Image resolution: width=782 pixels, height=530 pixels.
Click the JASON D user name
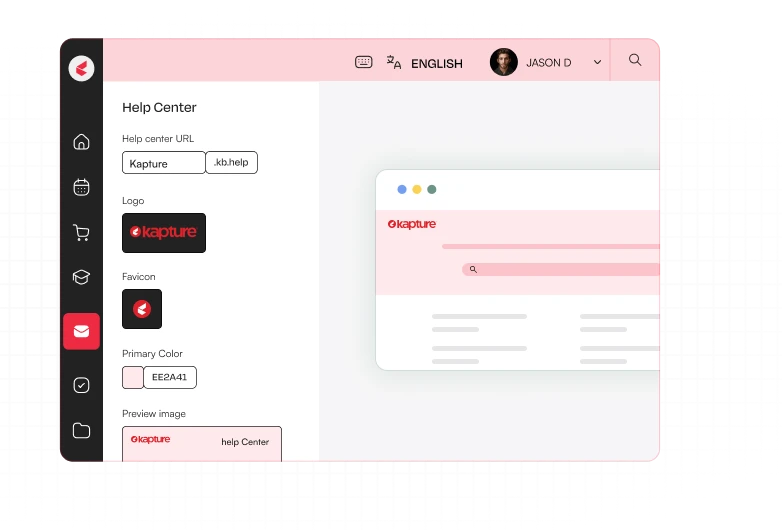549,63
